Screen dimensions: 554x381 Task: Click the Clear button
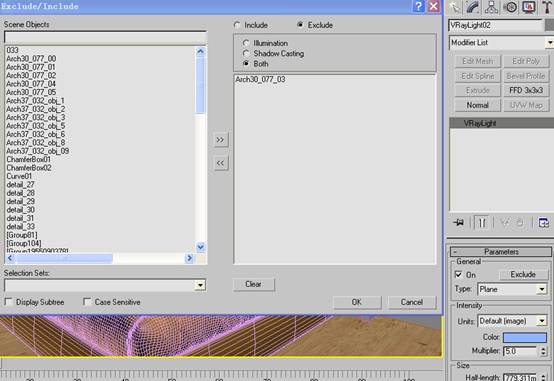pos(253,284)
